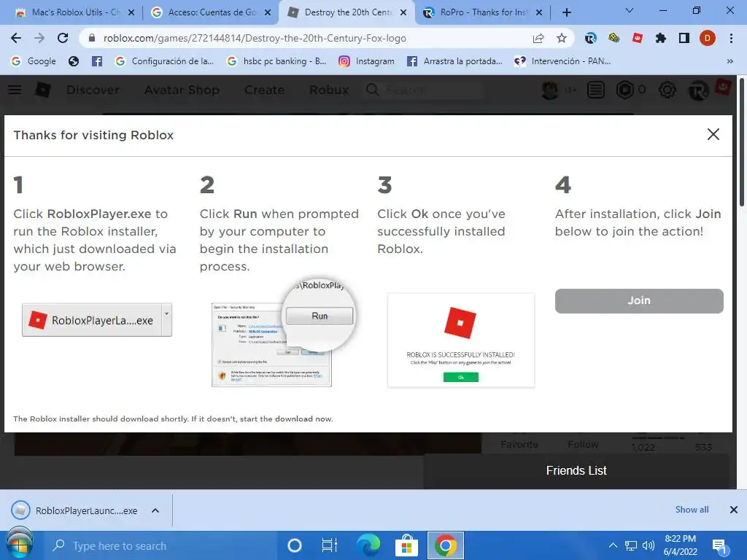Open the Instagram bookmark
The image size is (747, 560).
tap(367, 61)
